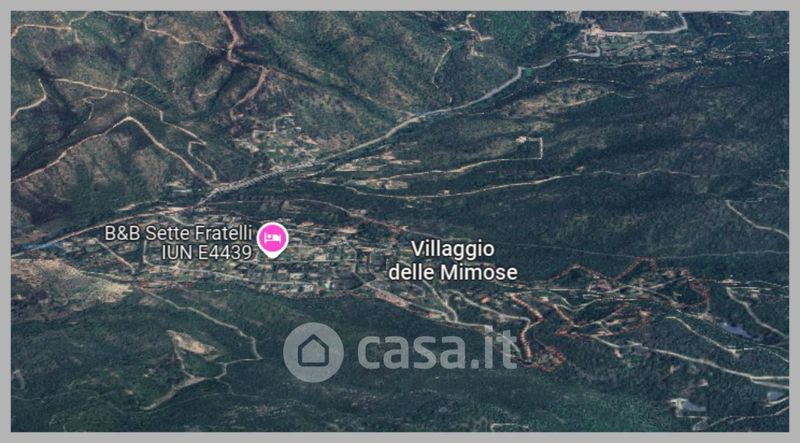This screenshot has height=443, width=800.
Task: Select the IUN E4439 label text
Action: [207, 252]
